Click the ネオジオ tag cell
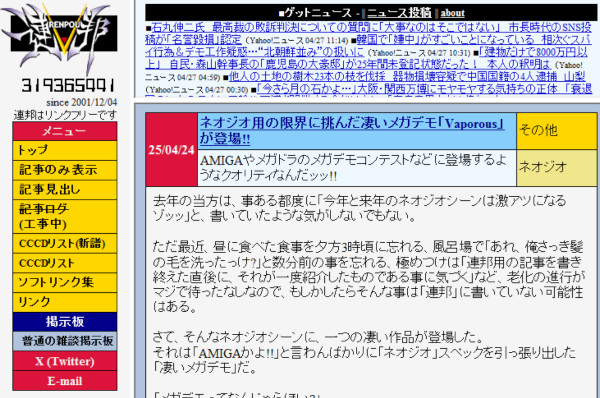The height and width of the screenshot is (398, 600). 556,168
